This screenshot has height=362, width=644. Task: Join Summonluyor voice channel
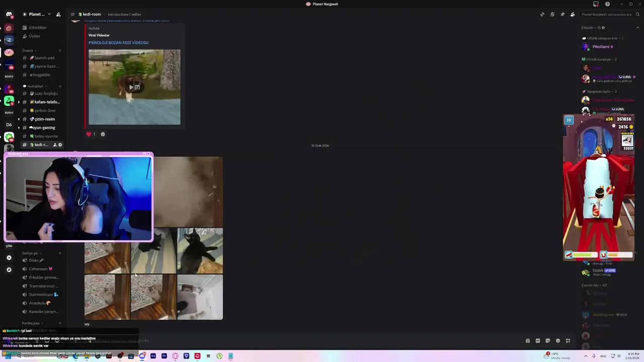point(42,295)
